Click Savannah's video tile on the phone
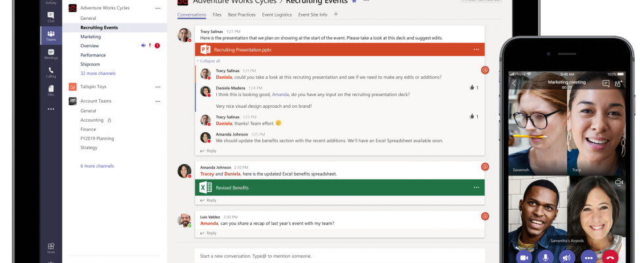 pyautogui.click(x=538, y=124)
